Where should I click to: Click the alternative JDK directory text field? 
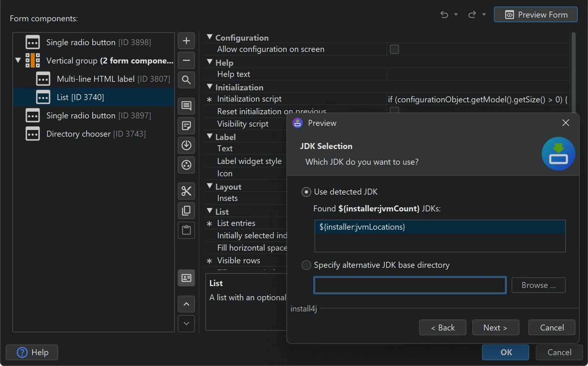[410, 285]
